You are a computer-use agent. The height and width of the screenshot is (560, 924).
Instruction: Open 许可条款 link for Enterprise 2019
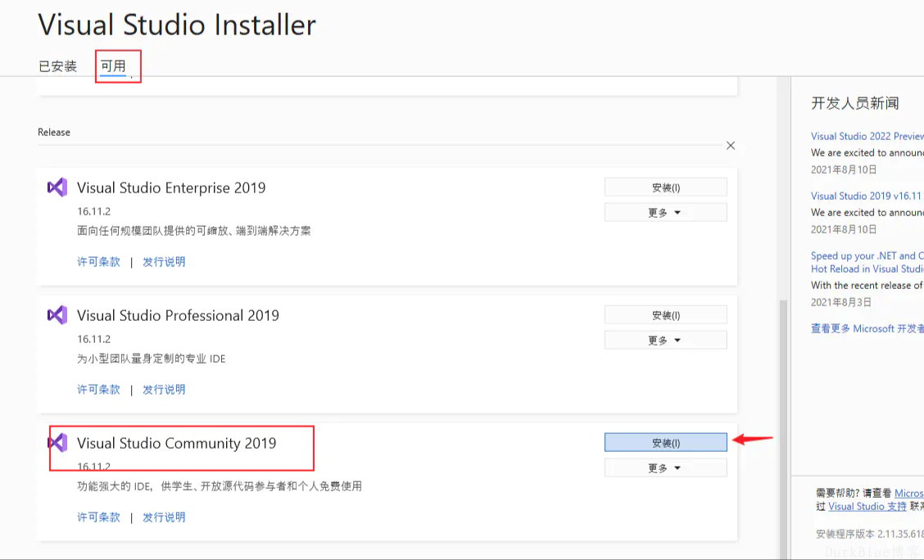[x=98, y=261]
